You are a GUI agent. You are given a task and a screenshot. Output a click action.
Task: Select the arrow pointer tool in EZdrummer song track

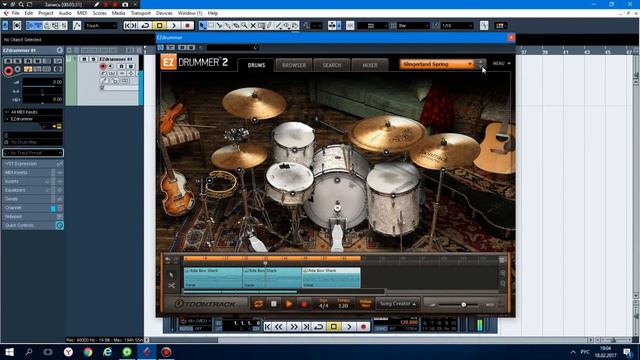pos(171,275)
